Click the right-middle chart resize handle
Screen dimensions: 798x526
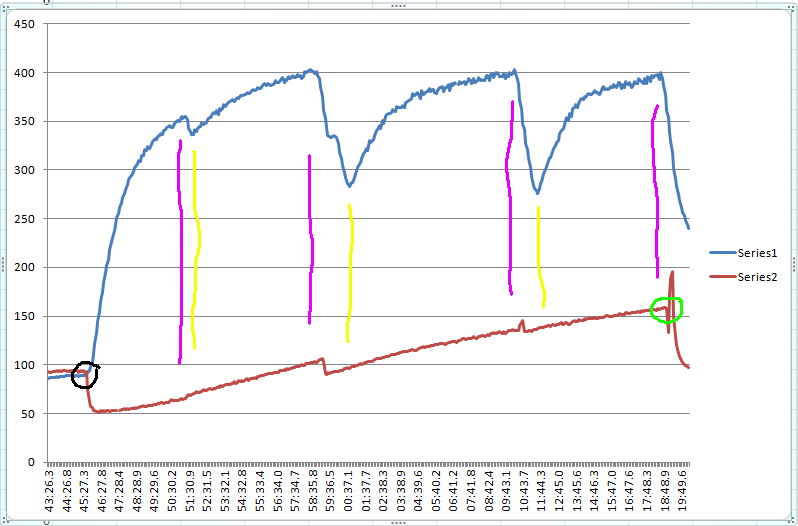[x=794, y=265]
